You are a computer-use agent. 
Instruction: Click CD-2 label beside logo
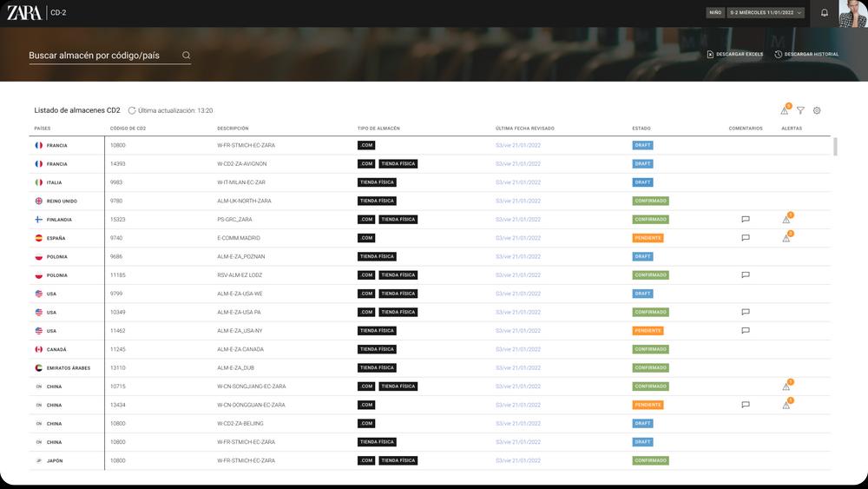click(x=58, y=13)
